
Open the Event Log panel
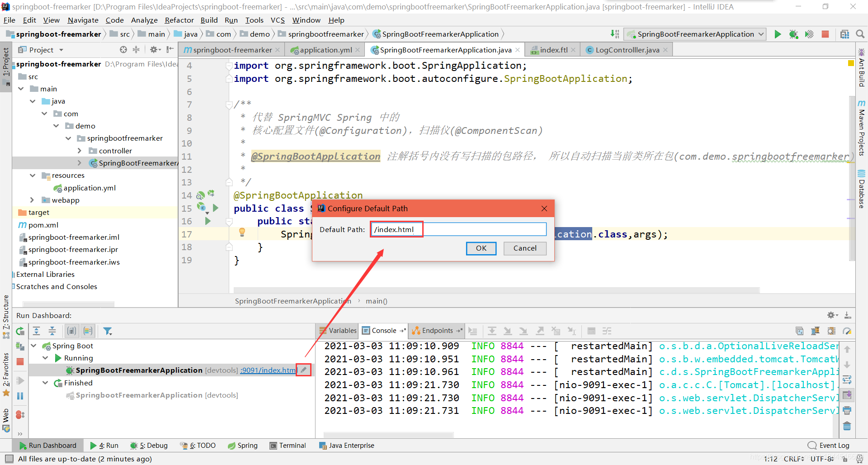point(829,446)
